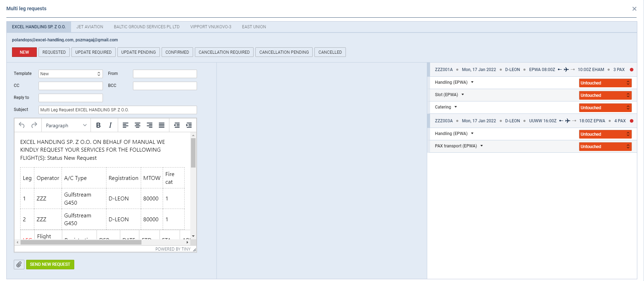The width and height of the screenshot is (644, 281).
Task: Toggle italic formatting in editor
Action: [110, 125]
